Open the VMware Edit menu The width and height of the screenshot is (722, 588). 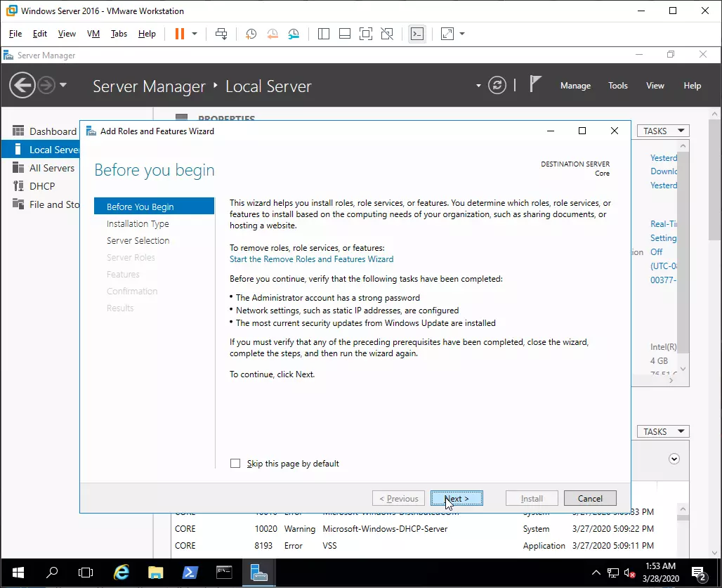[x=39, y=34]
